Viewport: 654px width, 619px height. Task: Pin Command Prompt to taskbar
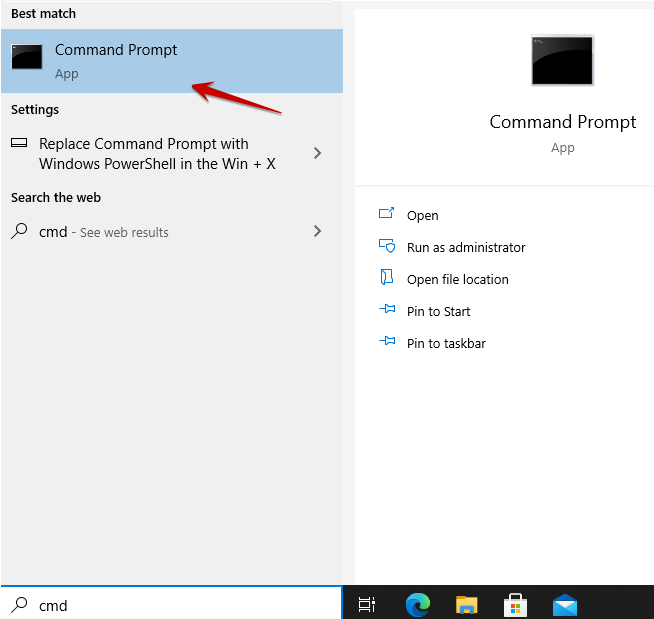coord(445,343)
